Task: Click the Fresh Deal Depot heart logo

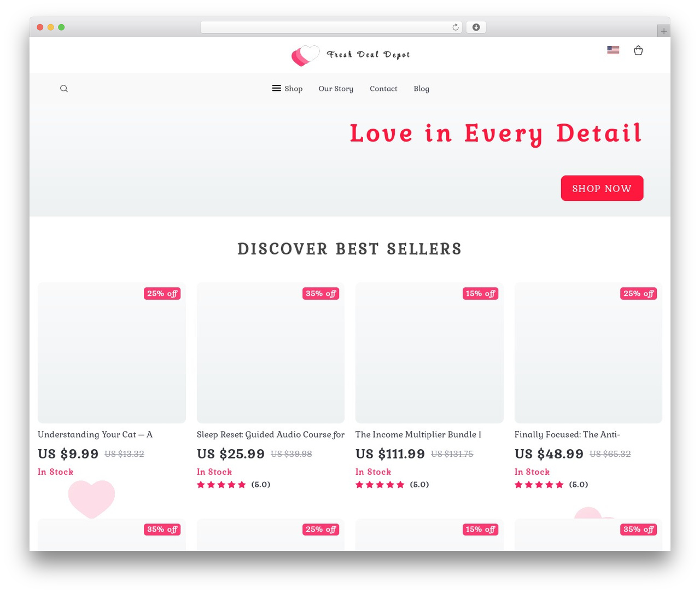Action: click(305, 55)
